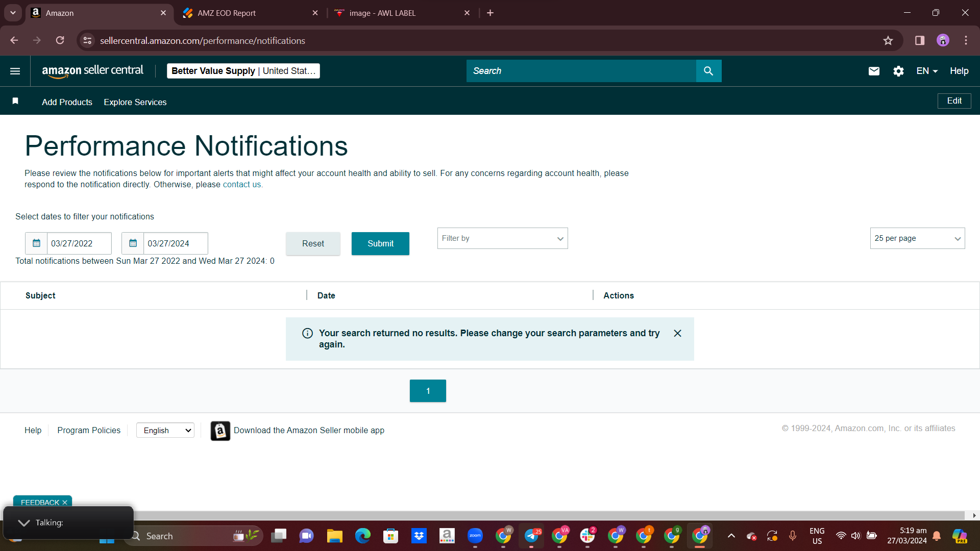Launch Microsoft Edge from the taskbar
980x551 pixels.
click(363, 536)
